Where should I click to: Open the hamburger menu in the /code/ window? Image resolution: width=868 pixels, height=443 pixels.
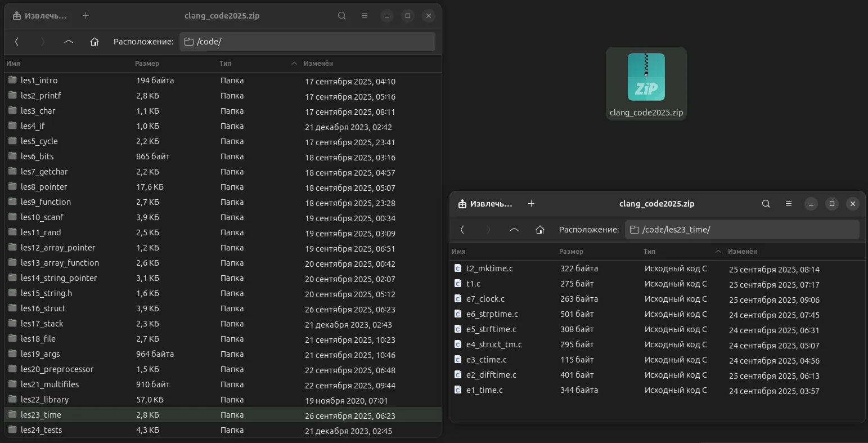click(365, 16)
